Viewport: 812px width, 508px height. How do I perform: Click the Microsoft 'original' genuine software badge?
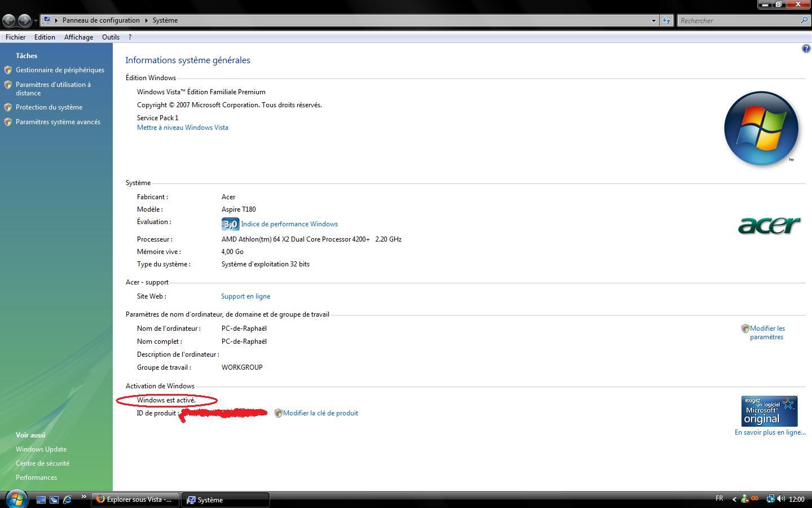coord(769,411)
